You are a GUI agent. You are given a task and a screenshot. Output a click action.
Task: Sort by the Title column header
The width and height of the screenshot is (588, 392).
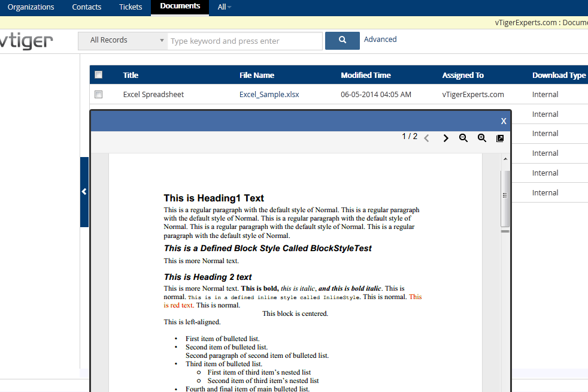point(131,75)
